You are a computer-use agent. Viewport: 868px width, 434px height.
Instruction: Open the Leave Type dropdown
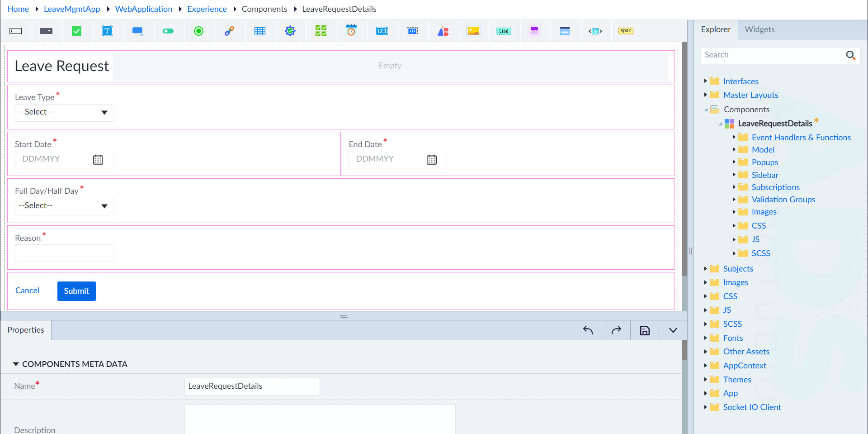[x=64, y=112]
